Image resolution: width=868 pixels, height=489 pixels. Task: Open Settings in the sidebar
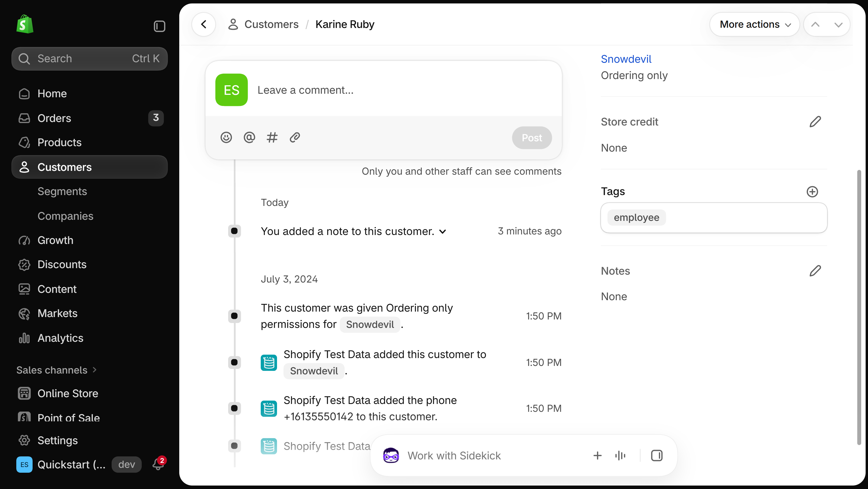coord(90,440)
